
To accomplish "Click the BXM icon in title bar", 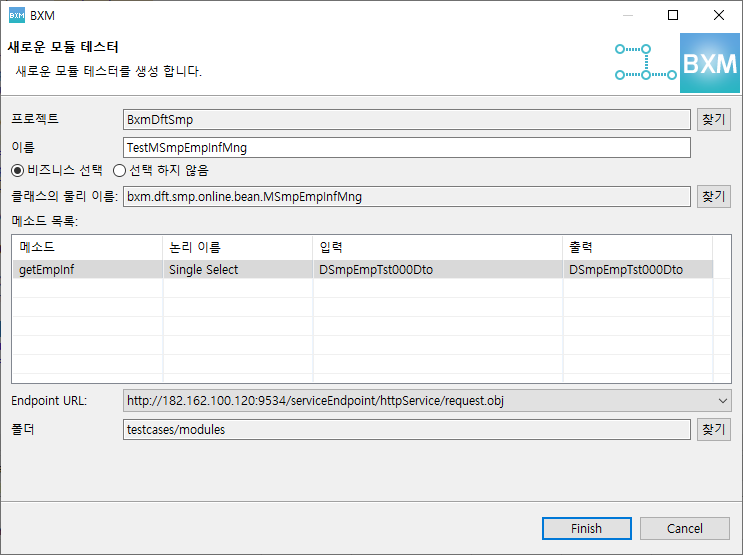I will (17, 16).
